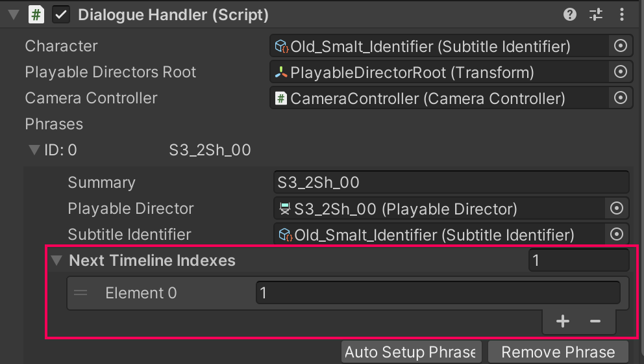Grab the Element 0 drag handle

coord(80,293)
